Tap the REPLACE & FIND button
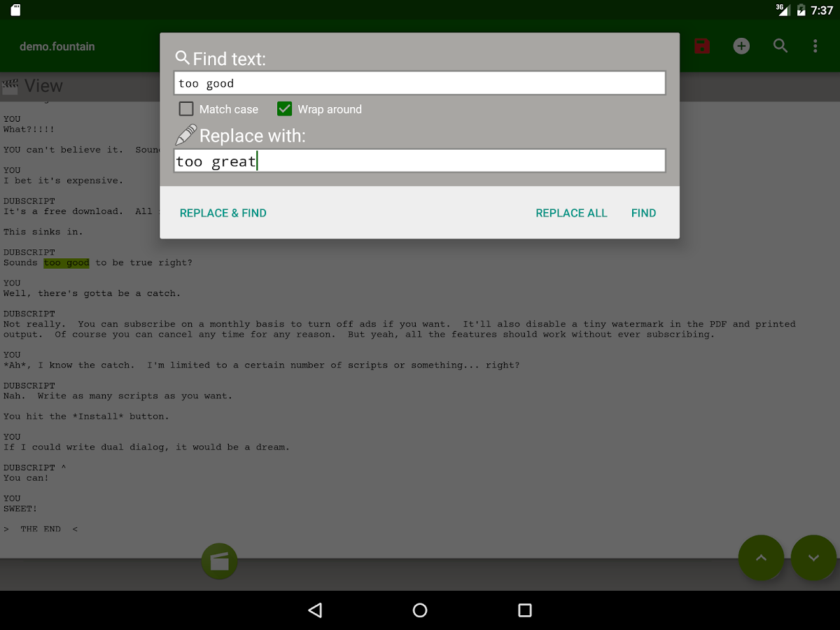Screen dimensions: 840x630 coord(223,213)
